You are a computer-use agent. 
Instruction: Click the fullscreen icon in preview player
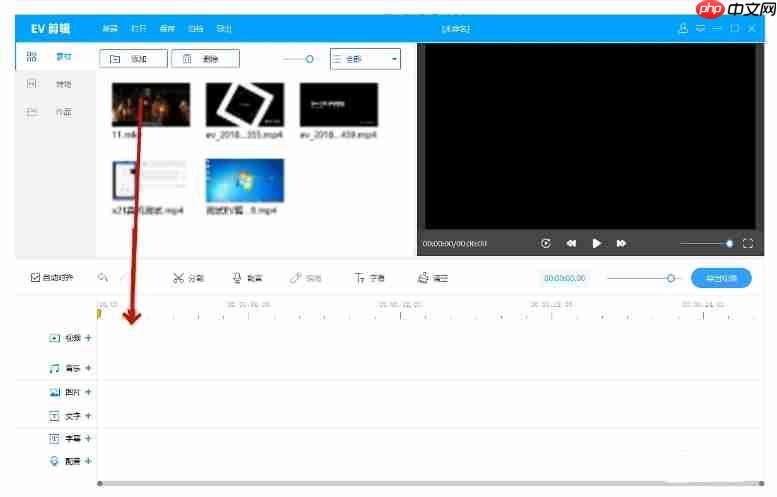coord(748,243)
